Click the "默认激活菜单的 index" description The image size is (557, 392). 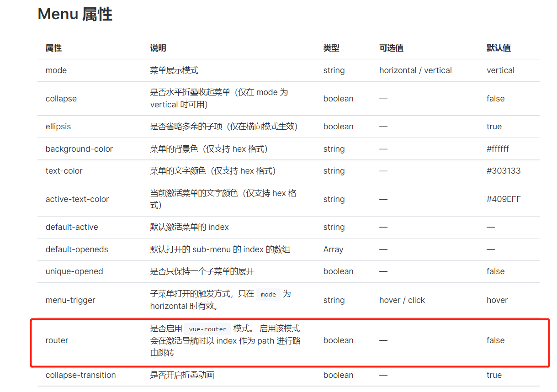[x=189, y=227]
